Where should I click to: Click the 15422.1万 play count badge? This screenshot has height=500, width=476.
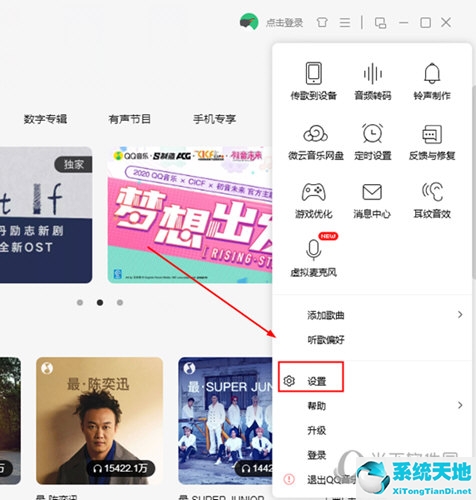click(120, 468)
